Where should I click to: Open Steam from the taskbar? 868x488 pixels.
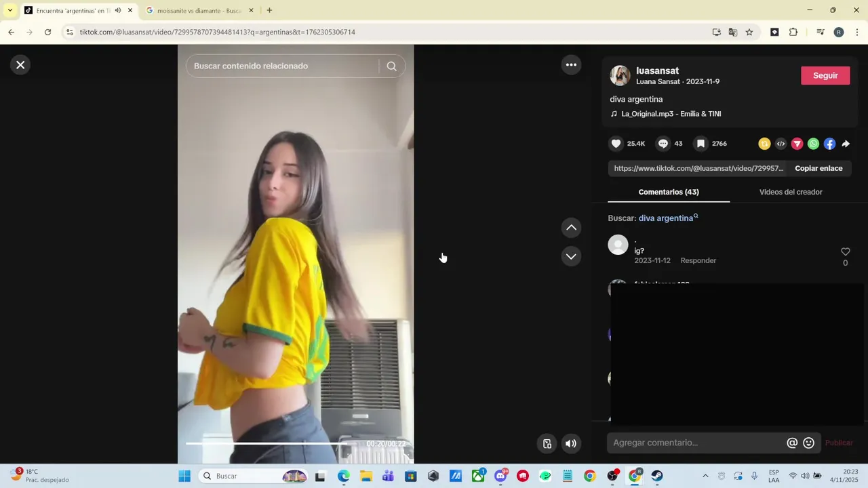pos(657,476)
